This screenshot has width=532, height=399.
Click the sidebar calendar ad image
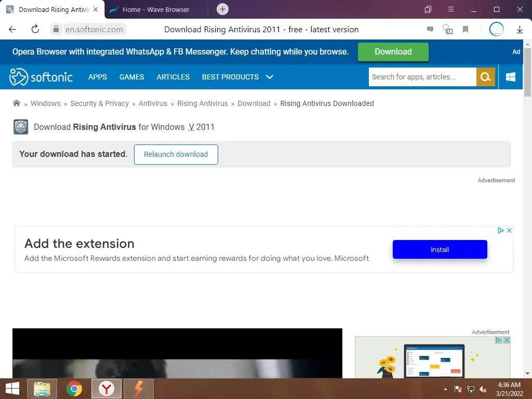point(433,357)
